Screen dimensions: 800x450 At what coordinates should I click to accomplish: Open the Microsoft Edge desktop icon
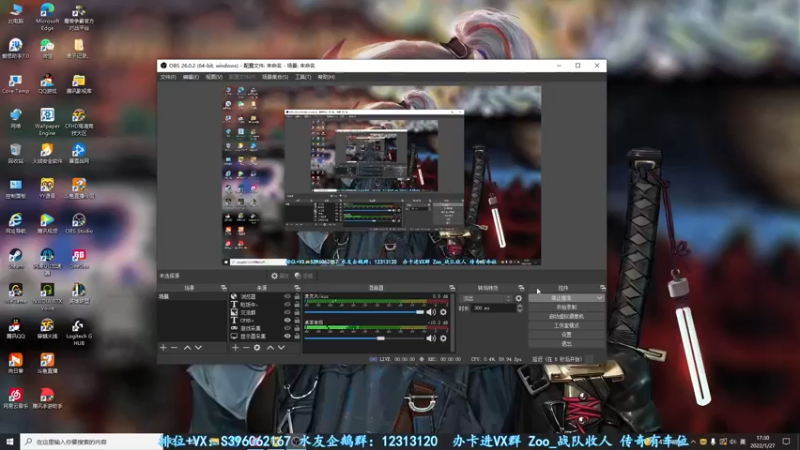(x=47, y=17)
